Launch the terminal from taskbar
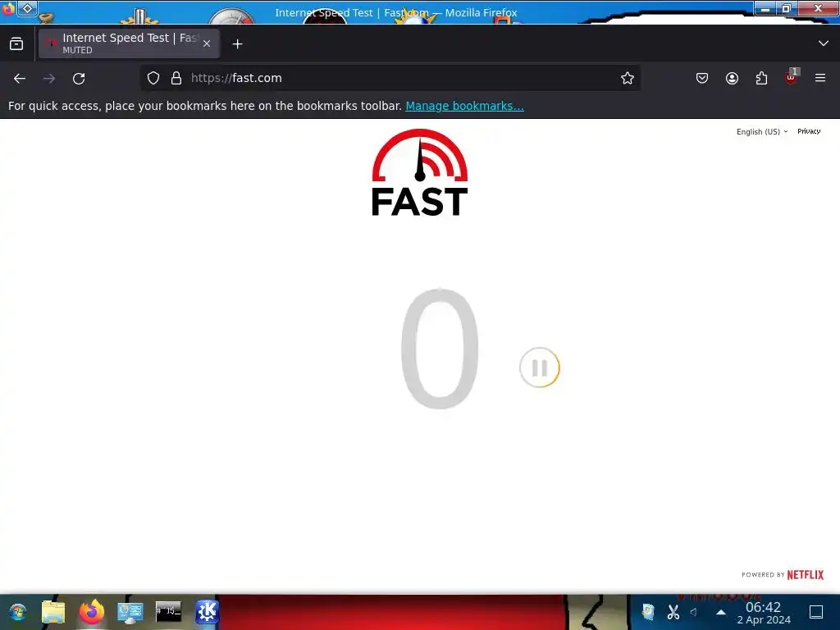Image resolution: width=840 pixels, height=630 pixels. (x=168, y=612)
